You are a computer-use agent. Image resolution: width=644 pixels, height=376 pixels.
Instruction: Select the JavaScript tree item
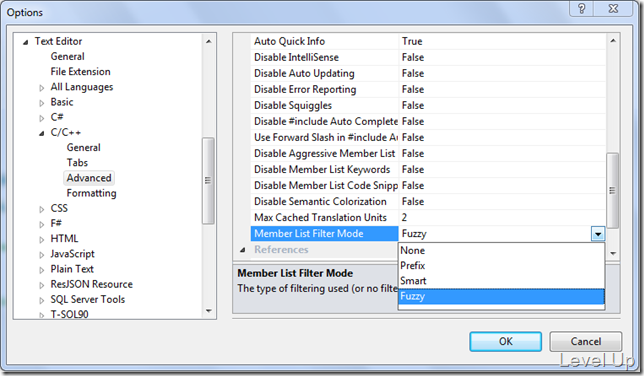(x=72, y=254)
